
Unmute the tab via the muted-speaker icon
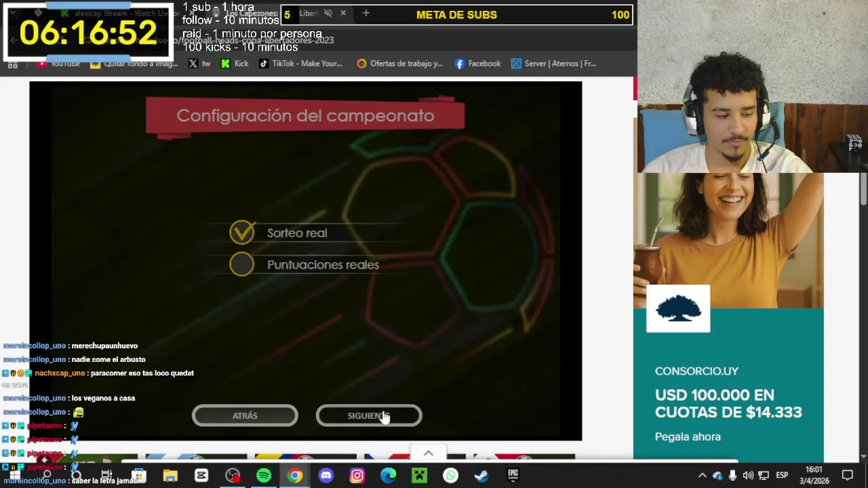(x=328, y=13)
